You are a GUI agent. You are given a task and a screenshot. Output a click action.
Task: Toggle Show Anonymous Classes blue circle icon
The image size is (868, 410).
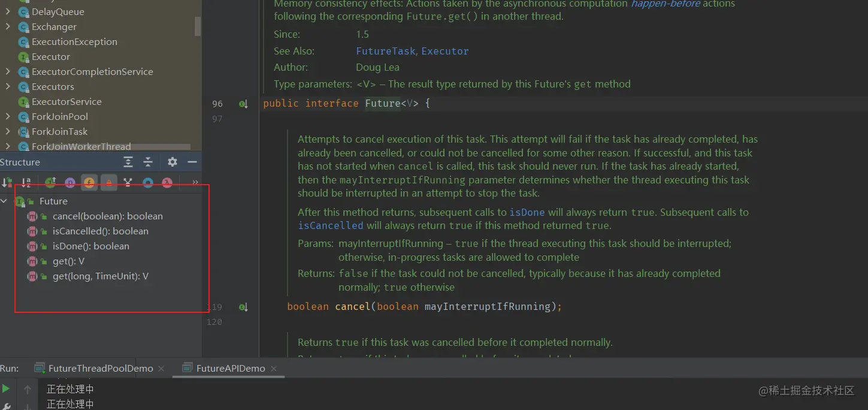(147, 182)
